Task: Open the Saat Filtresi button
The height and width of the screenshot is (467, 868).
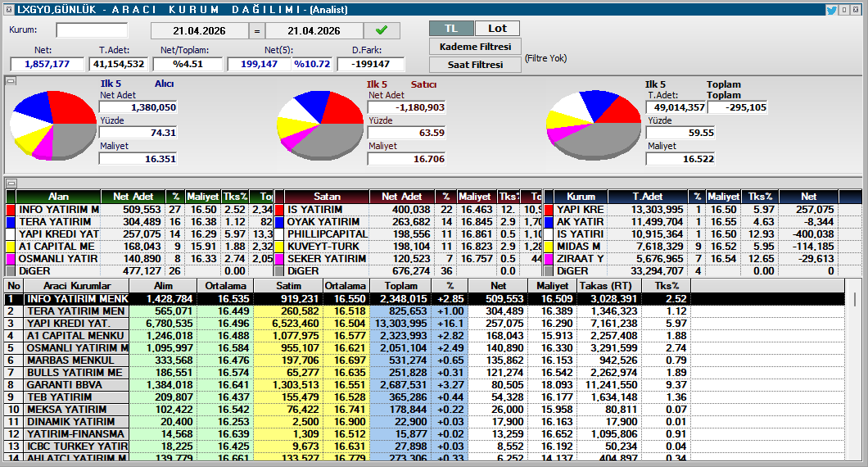Action: [475, 64]
